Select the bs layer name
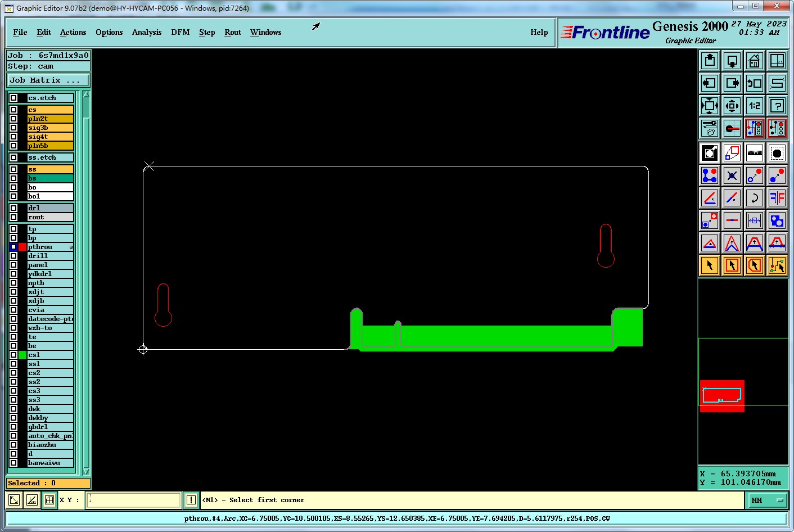 pos(51,178)
